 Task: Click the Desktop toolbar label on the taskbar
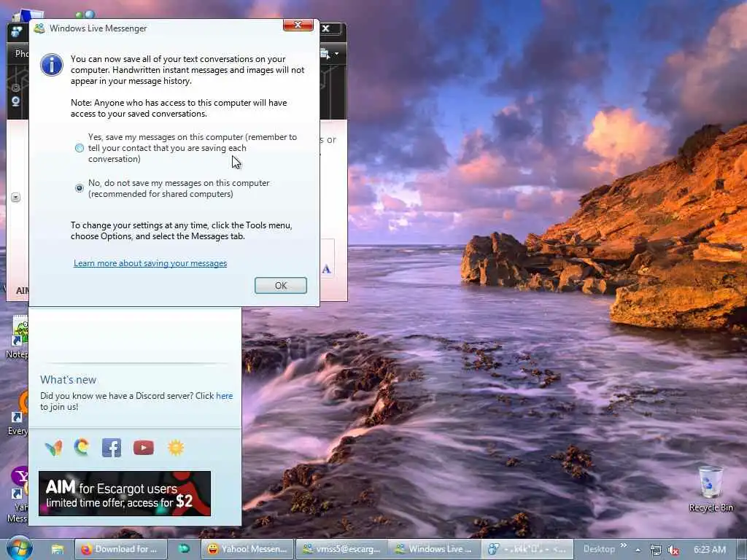[600, 549]
